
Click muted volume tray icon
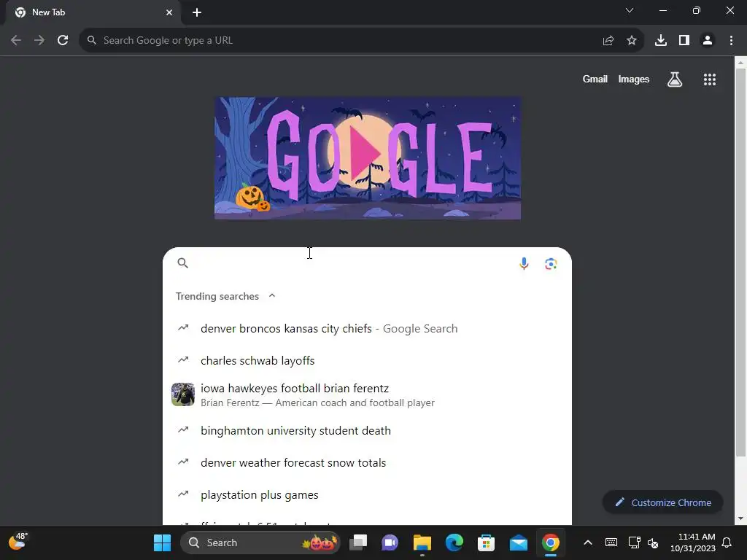(x=653, y=542)
